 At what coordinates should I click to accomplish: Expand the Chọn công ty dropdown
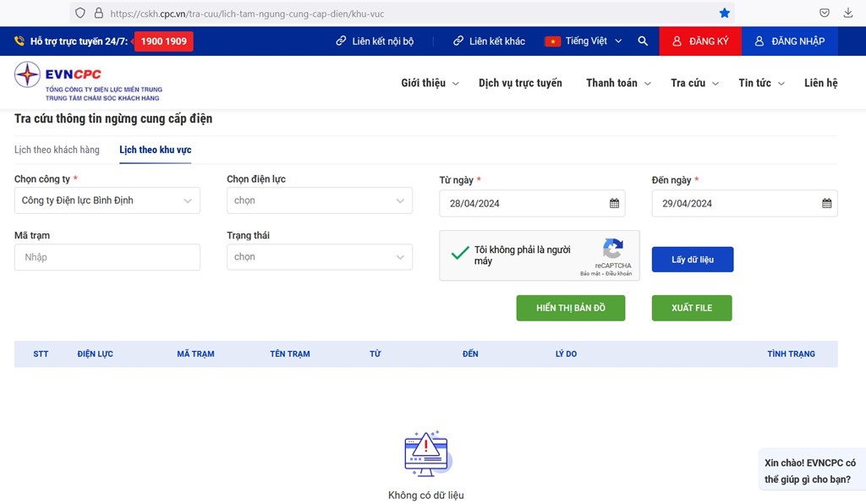point(107,200)
